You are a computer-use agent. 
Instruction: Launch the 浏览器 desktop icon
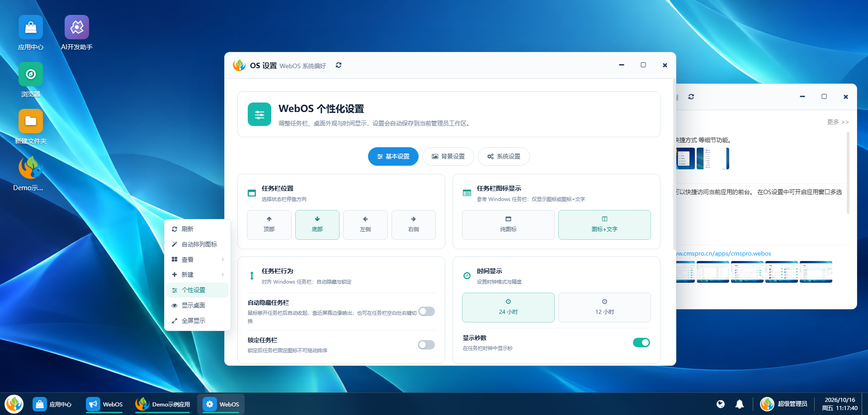coord(31,79)
